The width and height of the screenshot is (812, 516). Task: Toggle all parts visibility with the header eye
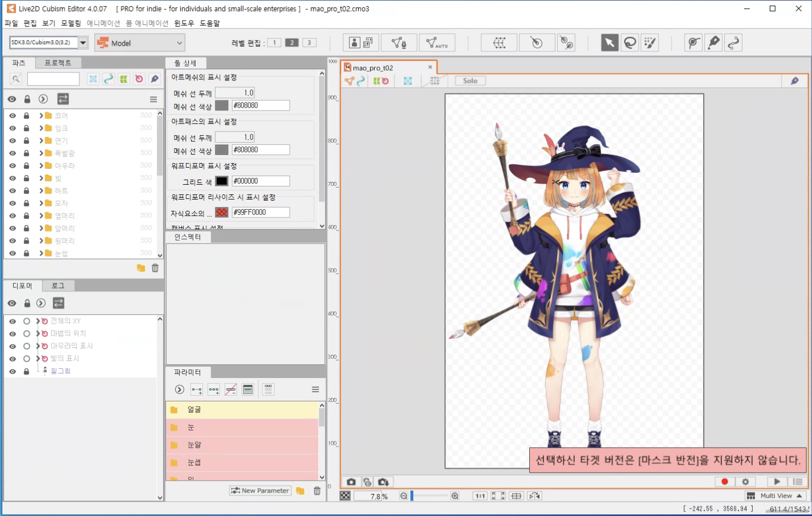coord(12,99)
